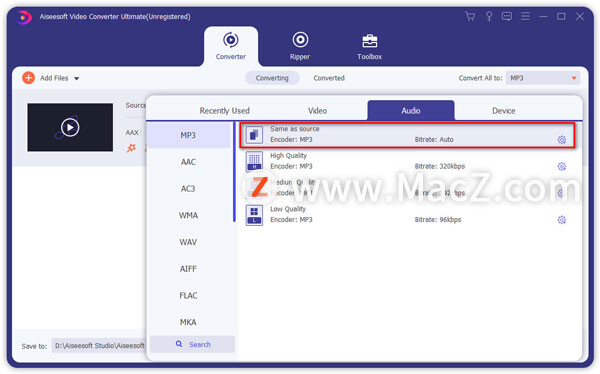
Task: Click Bitrate: 320kbps value
Action: click(x=440, y=166)
